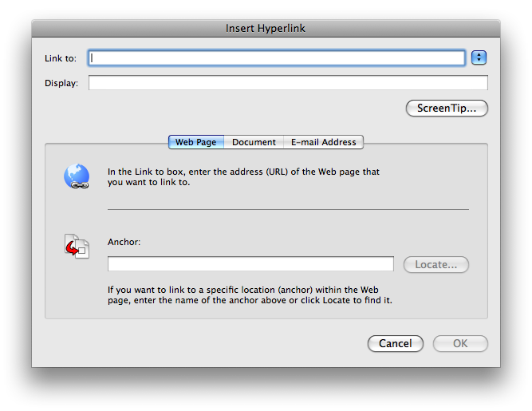Viewport: 532px width, 411px height.
Task: Cancel the Insert Hyperlink dialog
Action: [396, 343]
